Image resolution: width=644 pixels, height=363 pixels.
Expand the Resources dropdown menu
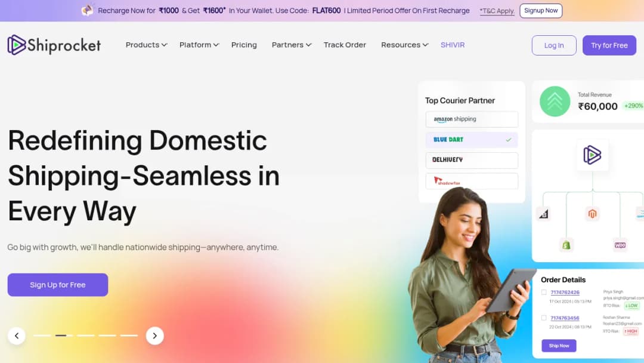pos(404,45)
